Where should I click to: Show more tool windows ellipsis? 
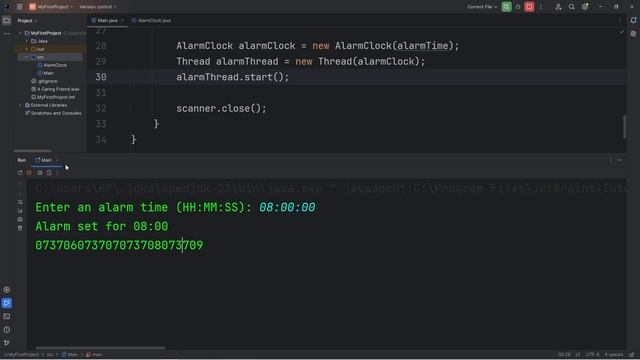click(x=7, y=34)
